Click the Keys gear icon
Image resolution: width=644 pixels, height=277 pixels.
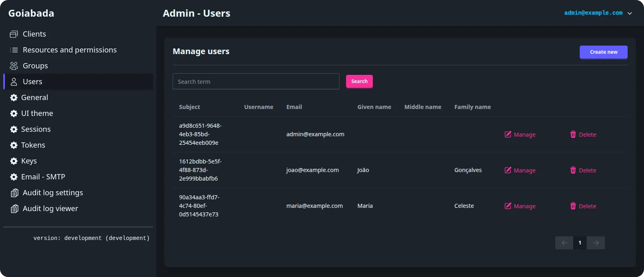point(14,161)
